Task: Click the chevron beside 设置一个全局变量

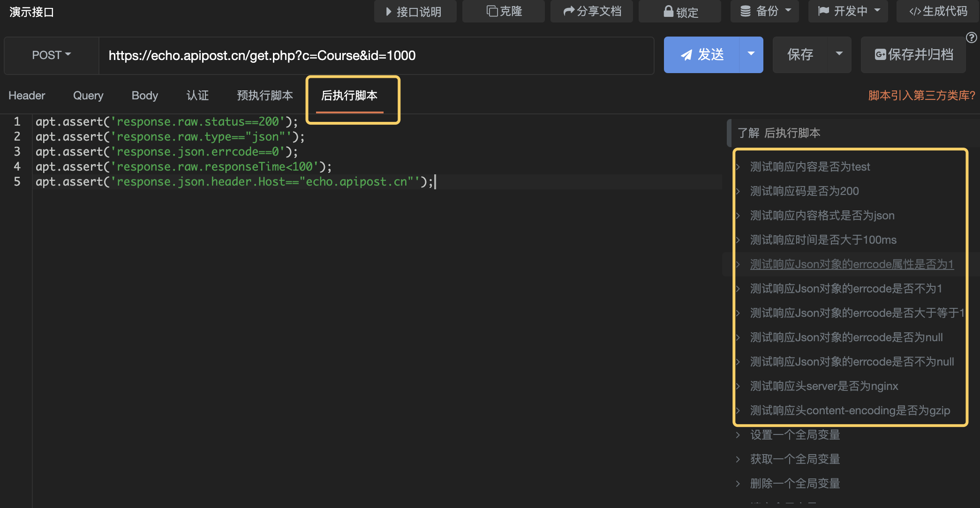Action: click(738, 435)
